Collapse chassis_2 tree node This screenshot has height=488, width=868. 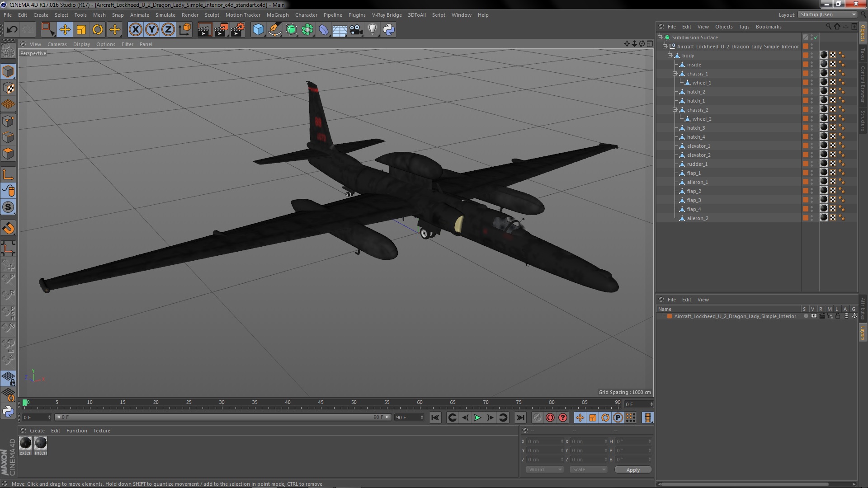click(675, 110)
